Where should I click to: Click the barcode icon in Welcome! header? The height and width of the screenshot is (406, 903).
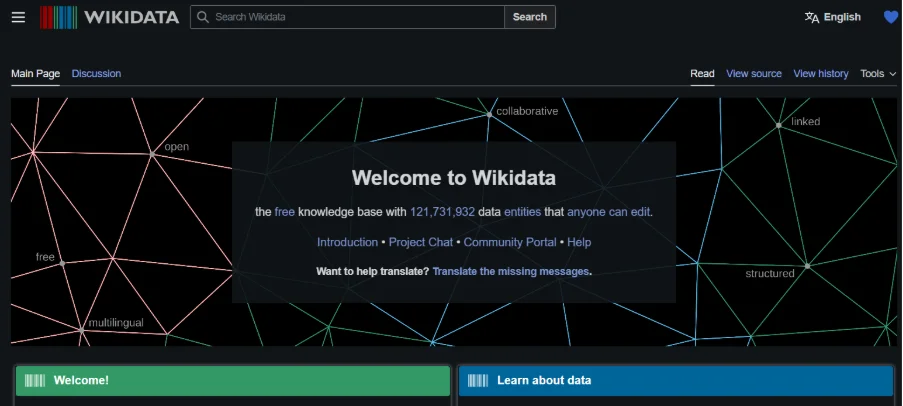[x=35, y=381]
